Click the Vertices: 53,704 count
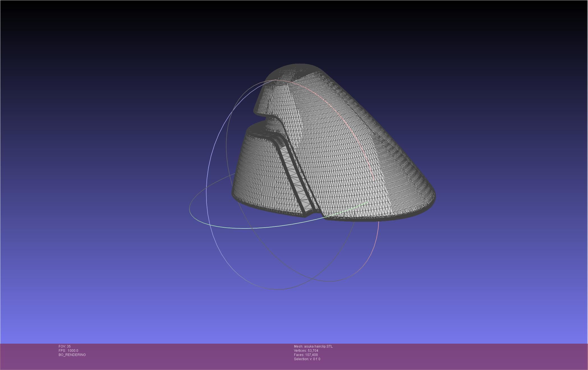This screenshot has width=588, height=370. coord(306,351)
